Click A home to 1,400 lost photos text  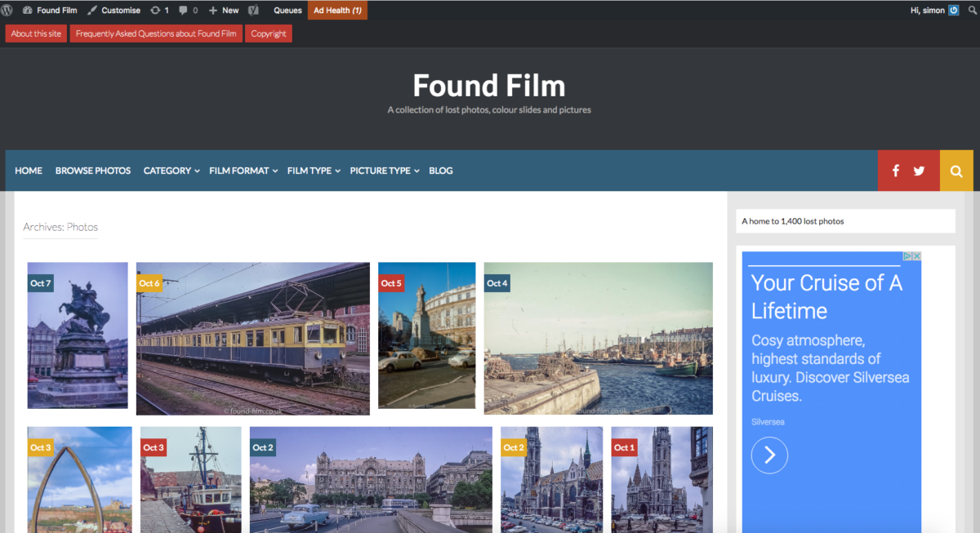(x=793, y=221)
